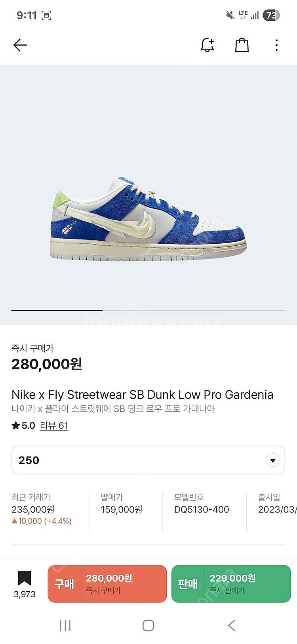Tap the image carousel progress bar

148,310
